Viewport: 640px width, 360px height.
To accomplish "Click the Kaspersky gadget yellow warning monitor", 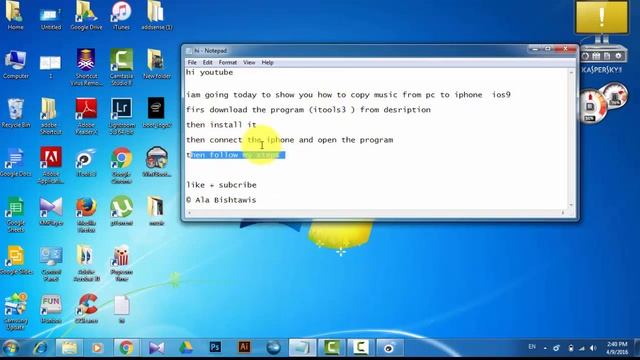I will [601, 17].
